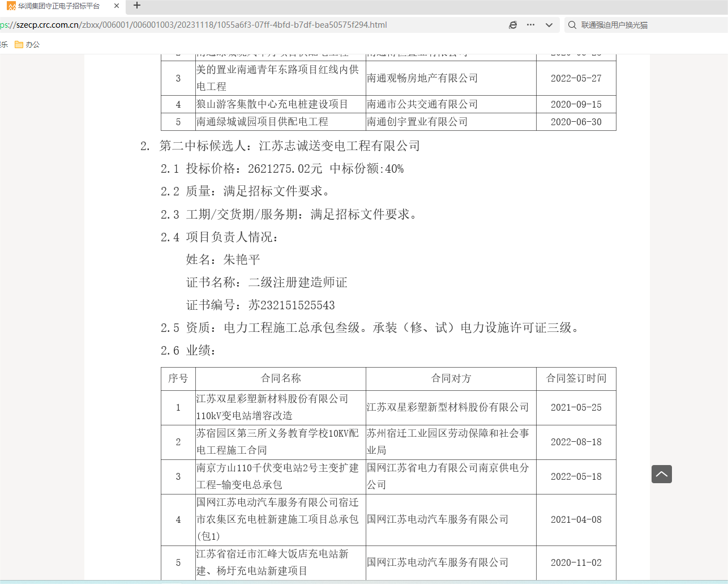Image resolution: width=728 pixels, height=584 pixels.
Task: Click the 合同名称 column header
Action: point(281,378)
